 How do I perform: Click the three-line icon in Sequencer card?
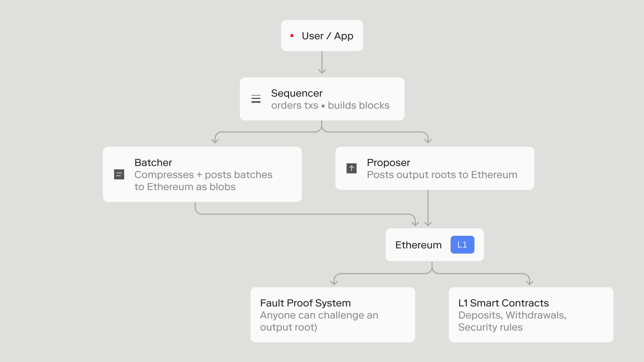[256, 99]
